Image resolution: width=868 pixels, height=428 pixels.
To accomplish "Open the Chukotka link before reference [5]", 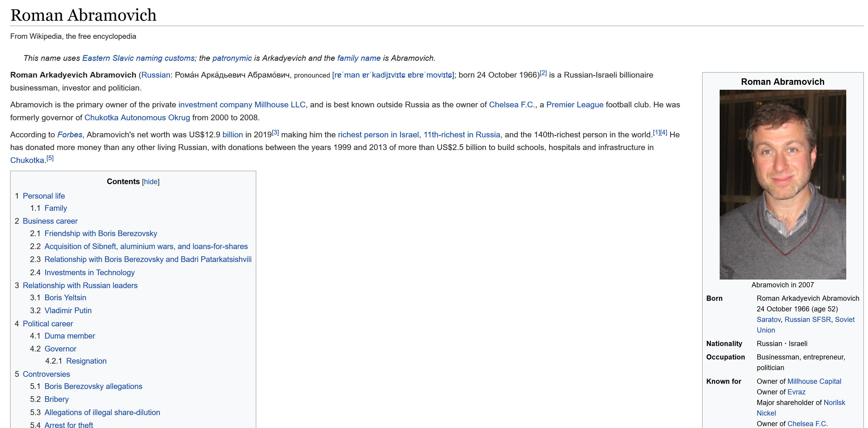I will (27, 160).
